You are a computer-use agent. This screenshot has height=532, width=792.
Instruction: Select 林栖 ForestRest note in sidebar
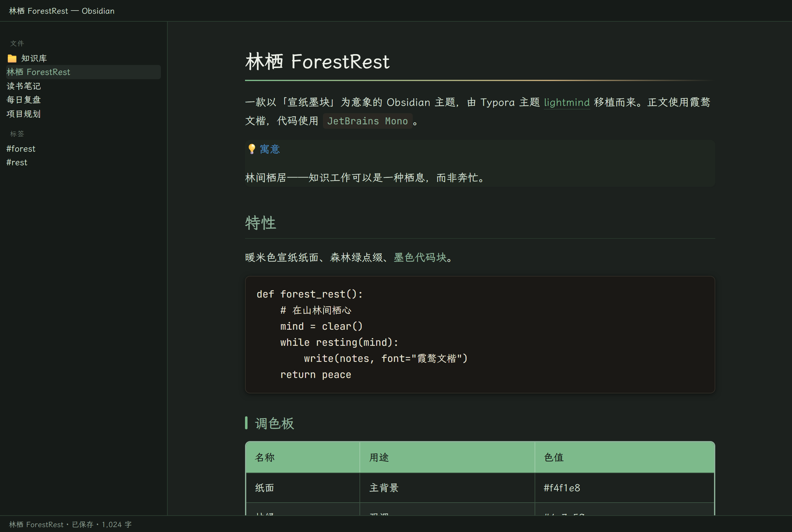click(83, 72)
